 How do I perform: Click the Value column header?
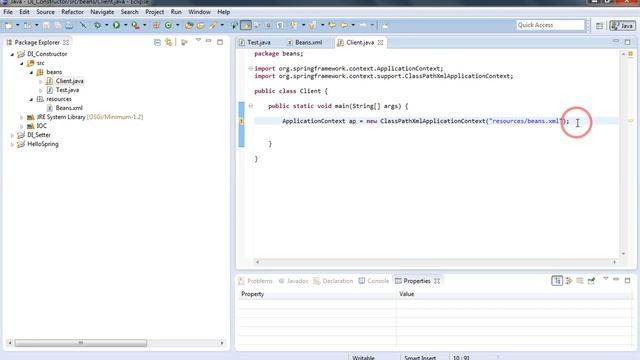click(514, 294)
